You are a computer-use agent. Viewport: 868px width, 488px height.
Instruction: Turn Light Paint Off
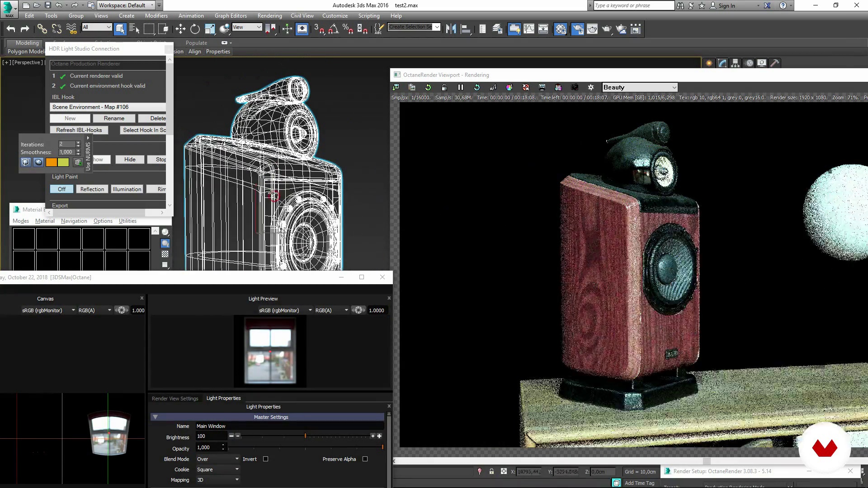[x=61, y=189]
